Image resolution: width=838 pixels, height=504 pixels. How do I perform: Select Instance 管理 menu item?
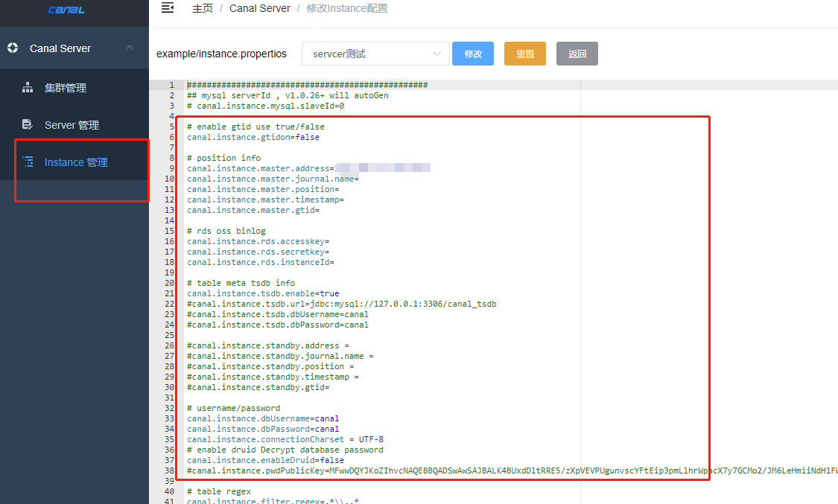click(x=74, y=162)
